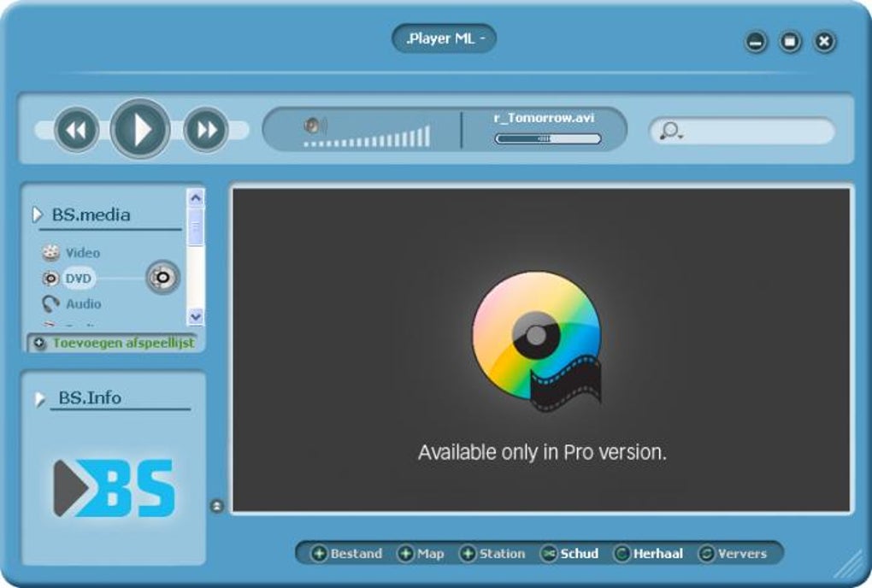The width and height of the screenshot is (872, 588).
Task: Click Station to add a station
Action: [x=502, y=554]
